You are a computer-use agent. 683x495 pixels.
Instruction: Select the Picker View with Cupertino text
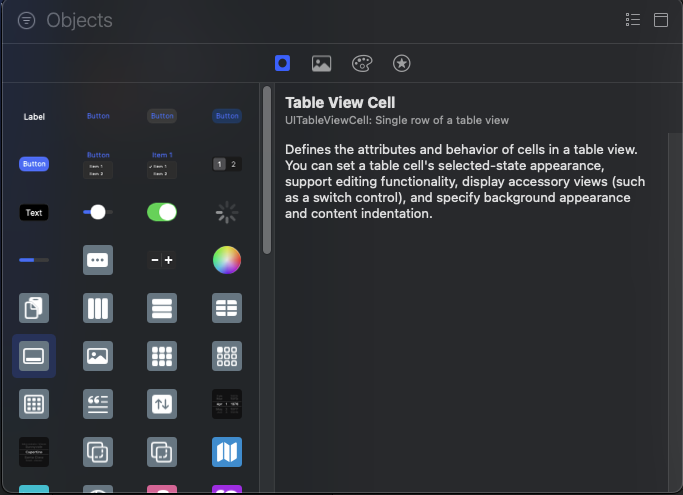(34, 452)
